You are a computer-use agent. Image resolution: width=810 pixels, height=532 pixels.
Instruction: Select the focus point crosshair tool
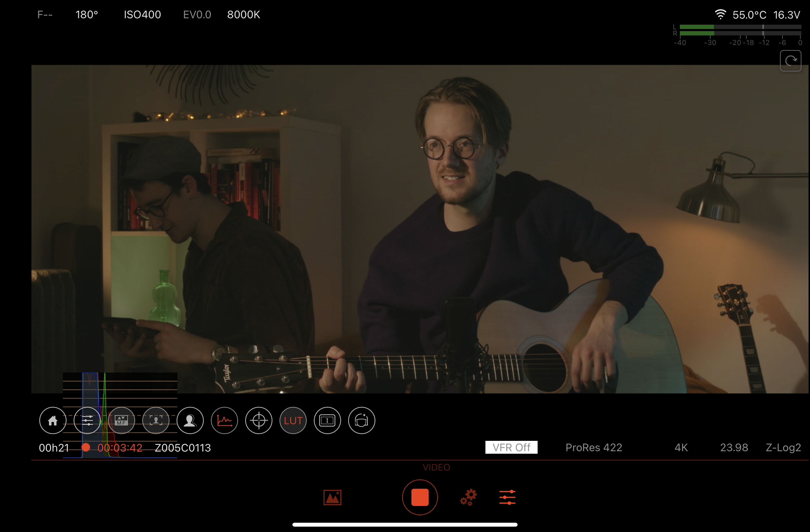pos(258,421)
